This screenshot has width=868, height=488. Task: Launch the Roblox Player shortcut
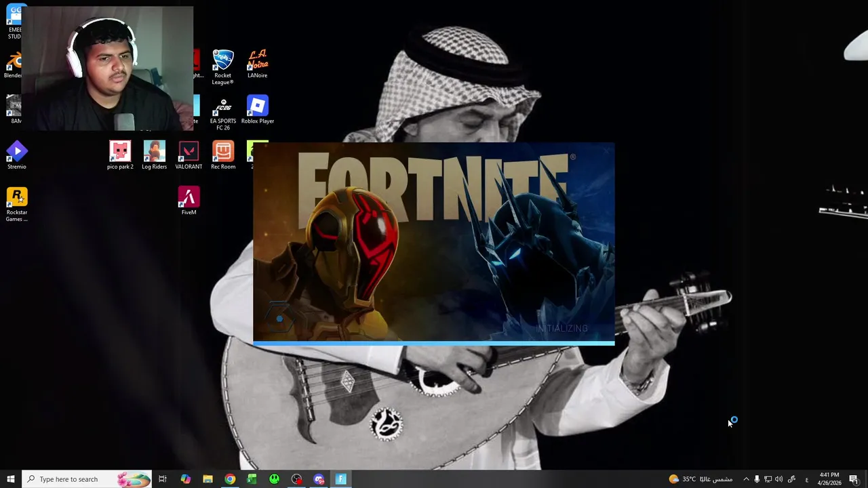[x=257, y=110]
